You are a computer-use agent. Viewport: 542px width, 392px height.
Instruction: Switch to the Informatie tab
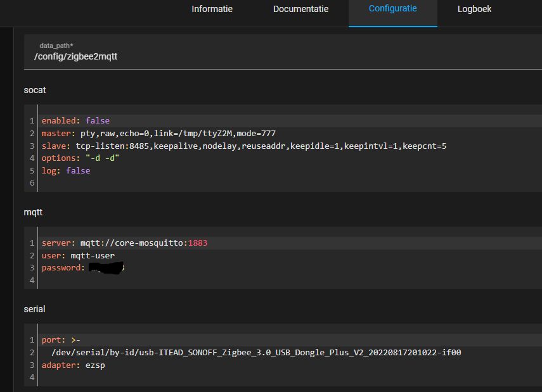[212, 9]
